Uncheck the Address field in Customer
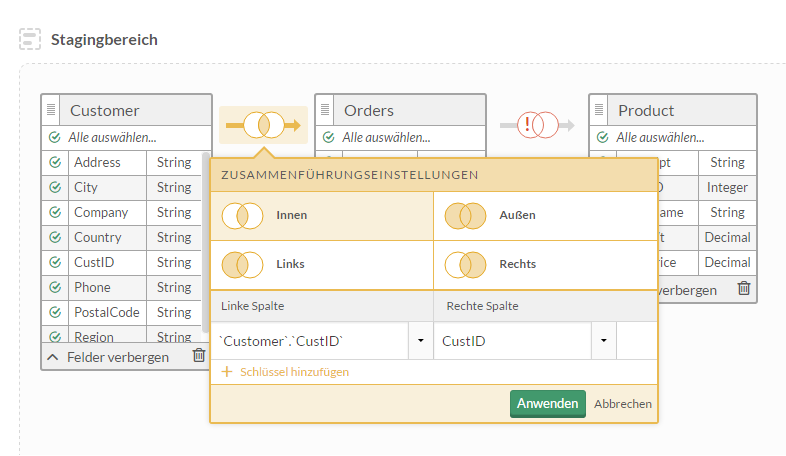 tap(54, 162)
